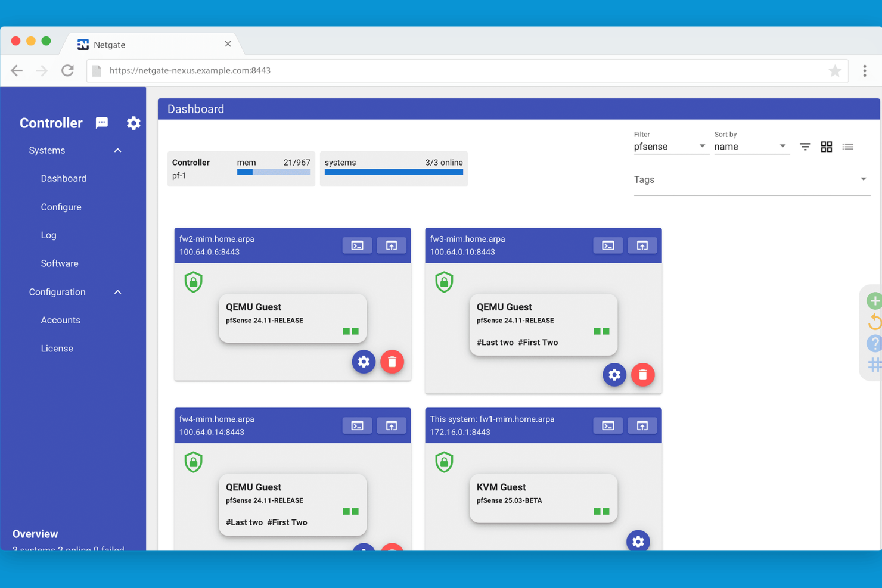Click KVM Guest panel on fw1-mim card
The height and width of the screenshot is (588, 882).
pos(544,498)
